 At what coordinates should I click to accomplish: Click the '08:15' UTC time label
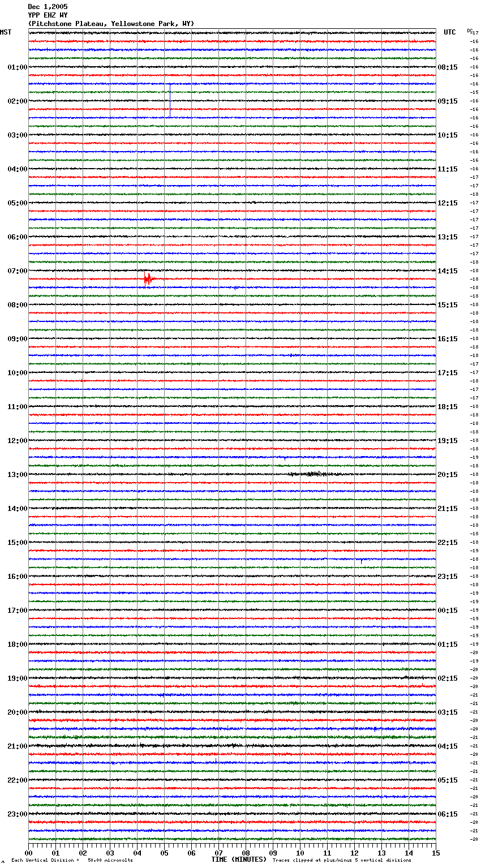click(x=448, y=67)
